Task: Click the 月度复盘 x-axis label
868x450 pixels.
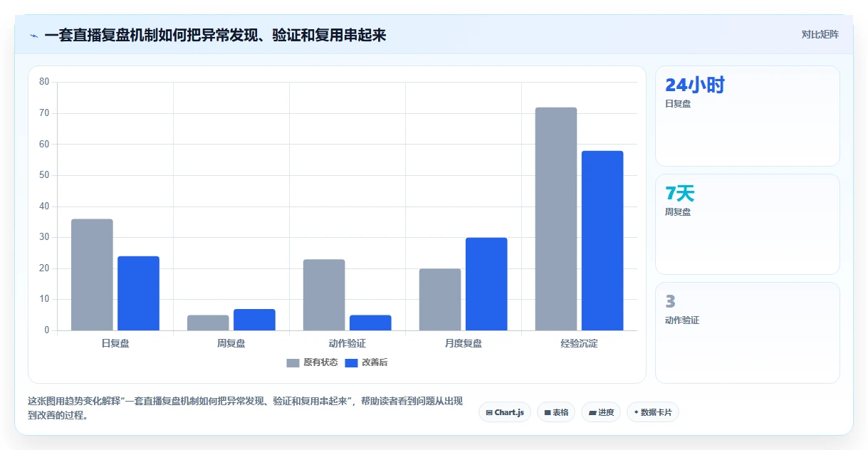Action: tap(464, 343)
